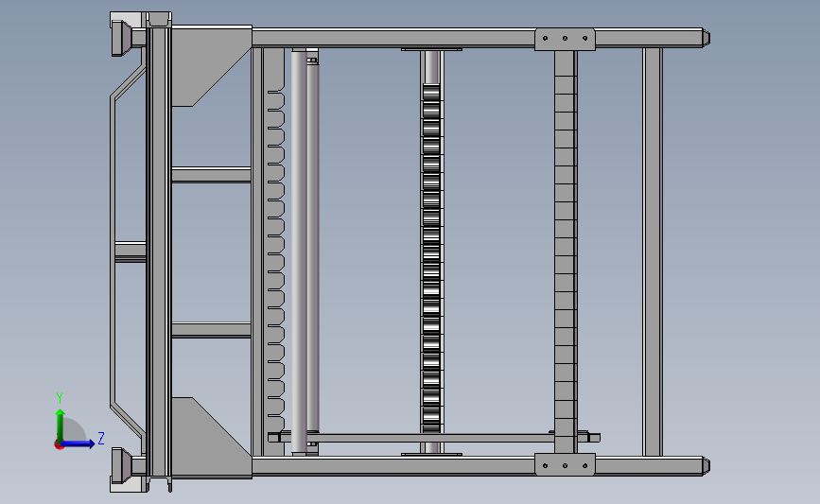The image size is (820, 504).
Task: Select the toothed comb strip on the model
Action: [x=275, y=252]
